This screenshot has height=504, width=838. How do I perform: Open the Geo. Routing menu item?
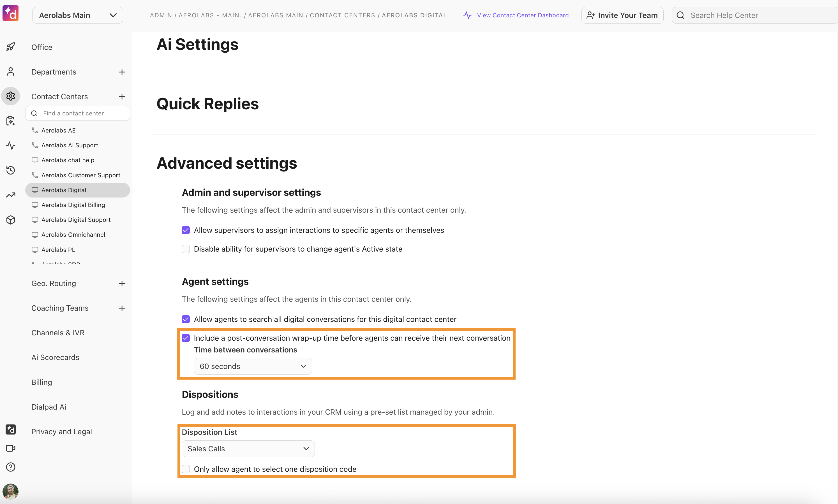(54, 284)
